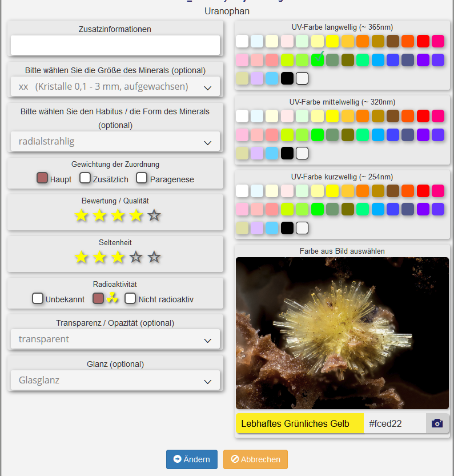Viewport: 454px width, 476px height.
Task: Expand the radialstrahlig habitus dropdown
Action: click(x=115, y=141)
